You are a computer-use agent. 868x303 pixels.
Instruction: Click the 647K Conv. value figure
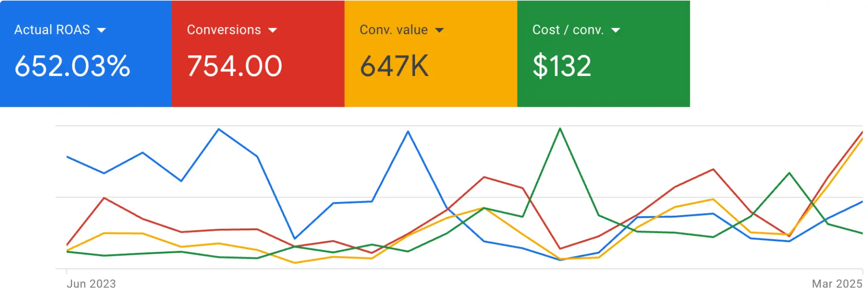pyautogui.click(x=393, y=66)
